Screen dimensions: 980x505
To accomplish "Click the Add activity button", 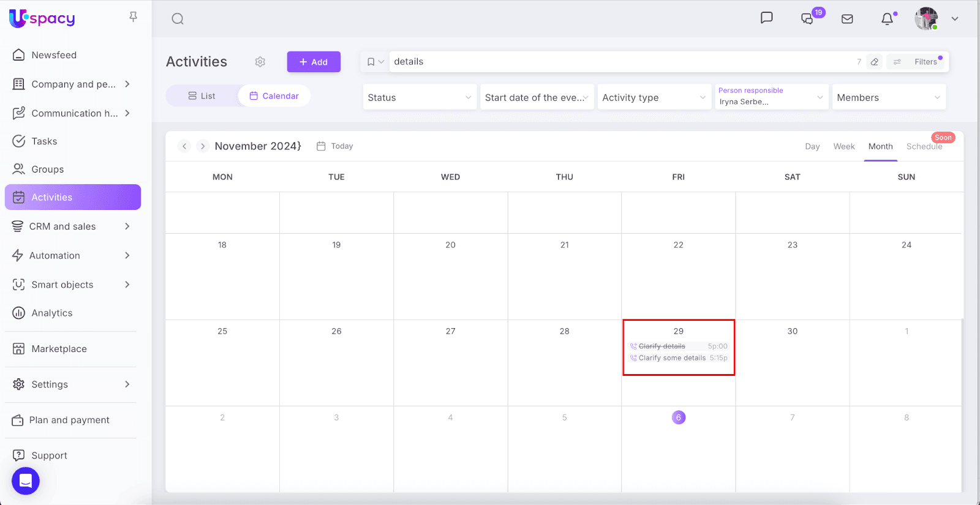I will point(314,62).
